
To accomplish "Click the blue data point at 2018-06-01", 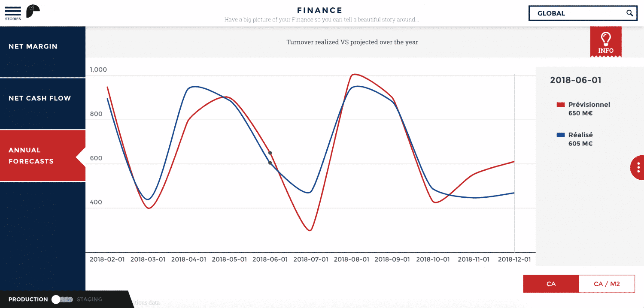I will click(x=270, y=163).
